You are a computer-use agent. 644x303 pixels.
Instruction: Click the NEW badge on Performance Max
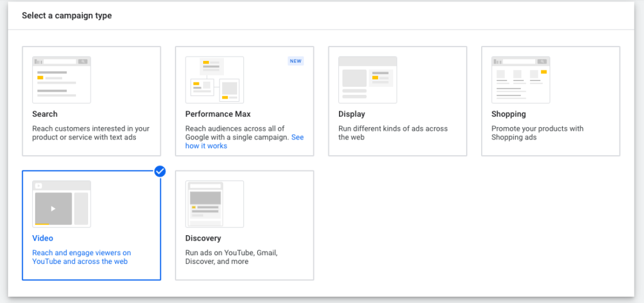tap(296, 61)
